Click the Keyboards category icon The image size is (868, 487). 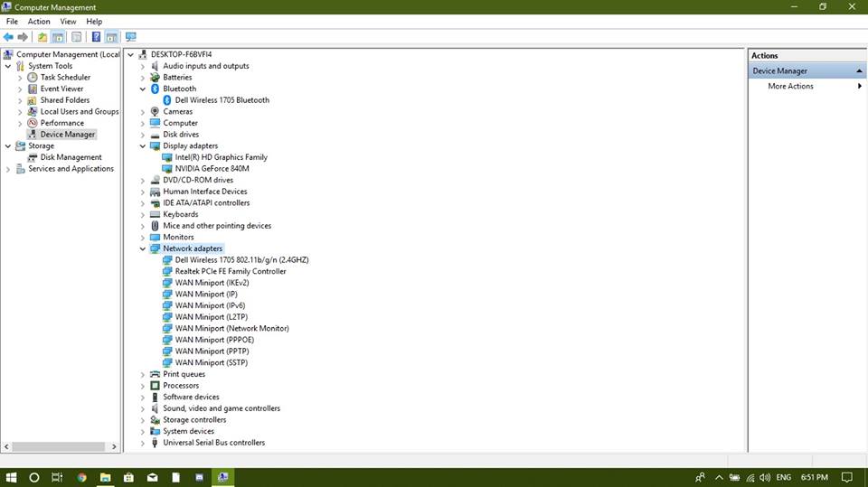pyautogui.click(x=155, y=214)
